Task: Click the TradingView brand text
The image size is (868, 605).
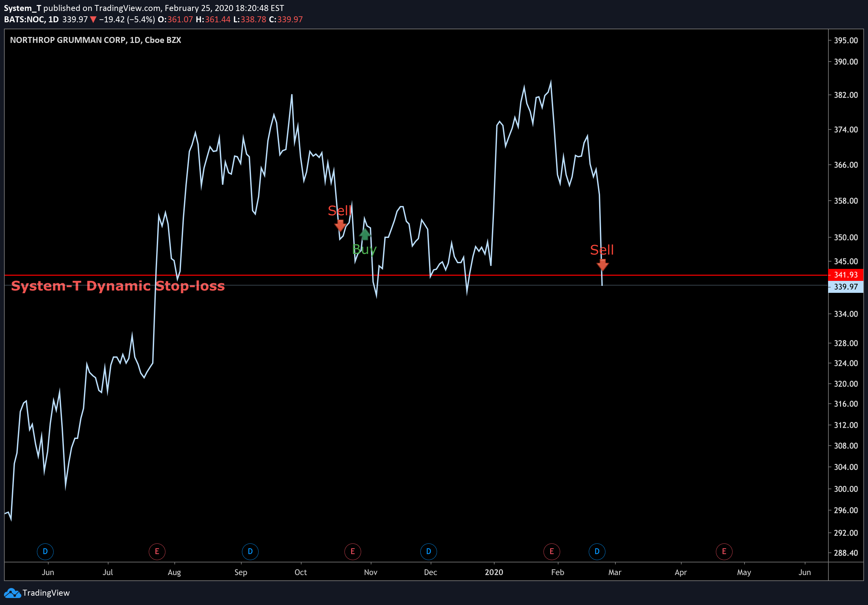Action: point(46,593)
